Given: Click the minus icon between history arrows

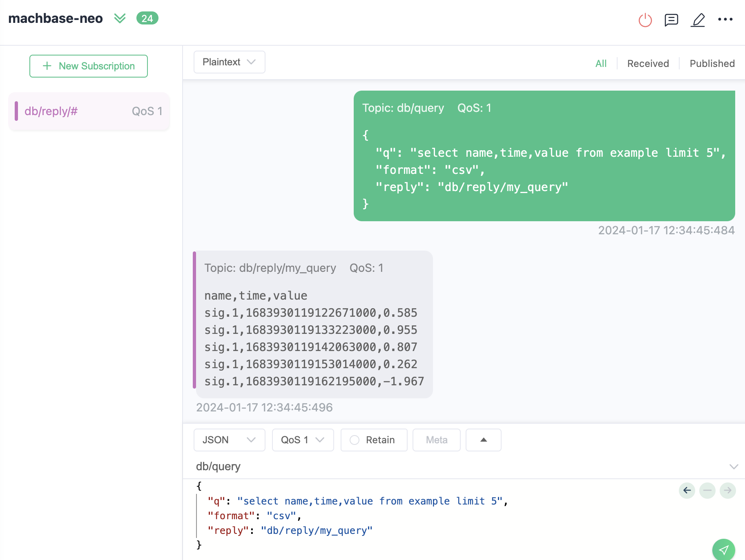Looking at the screenshot, I should coord(707,490).
